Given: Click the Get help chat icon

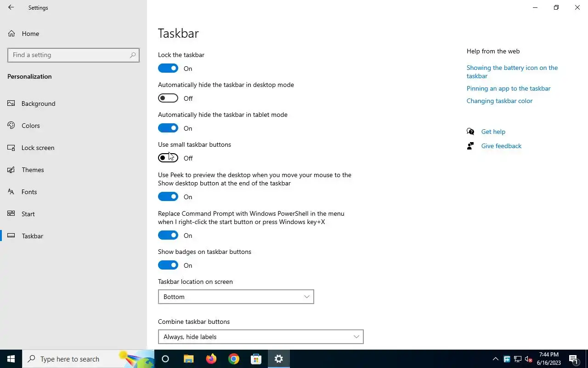Looking at the screenshot, I should (470, 132).
